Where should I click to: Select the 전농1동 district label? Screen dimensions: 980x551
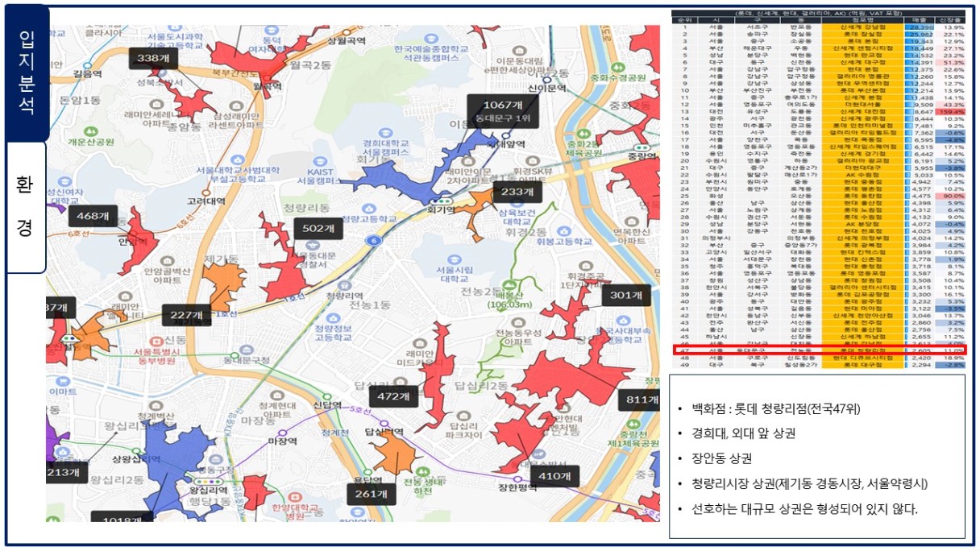[x=372, y=306]
